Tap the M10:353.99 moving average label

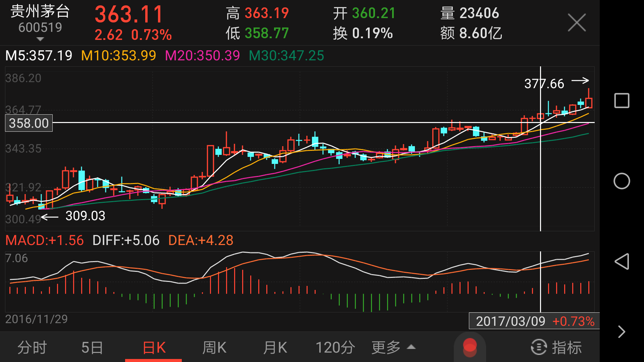point(119,56)
